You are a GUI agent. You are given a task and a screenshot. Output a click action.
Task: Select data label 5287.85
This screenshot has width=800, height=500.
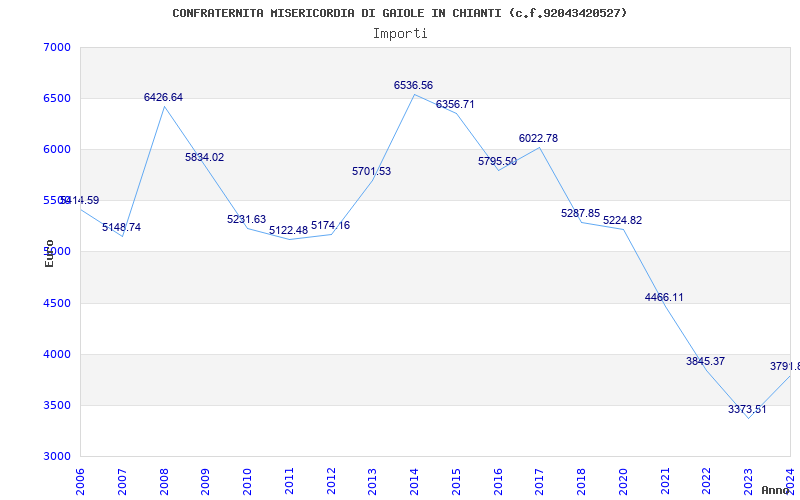click(x=581, y=213)
